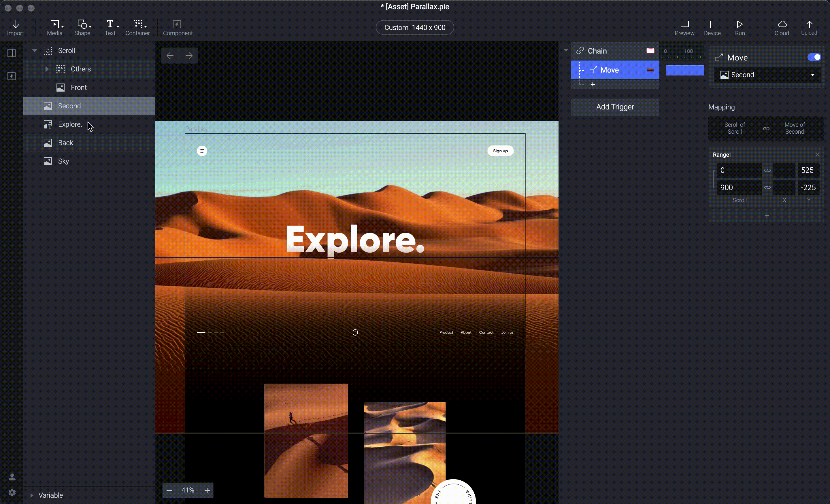The height and width of the screenshot is (504, 830).
Task: Expand the Others layer group
Action: 48,69
